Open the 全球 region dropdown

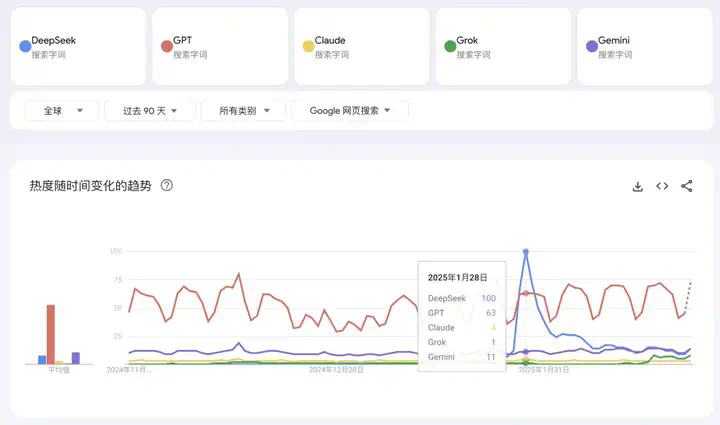click(62, 111)
